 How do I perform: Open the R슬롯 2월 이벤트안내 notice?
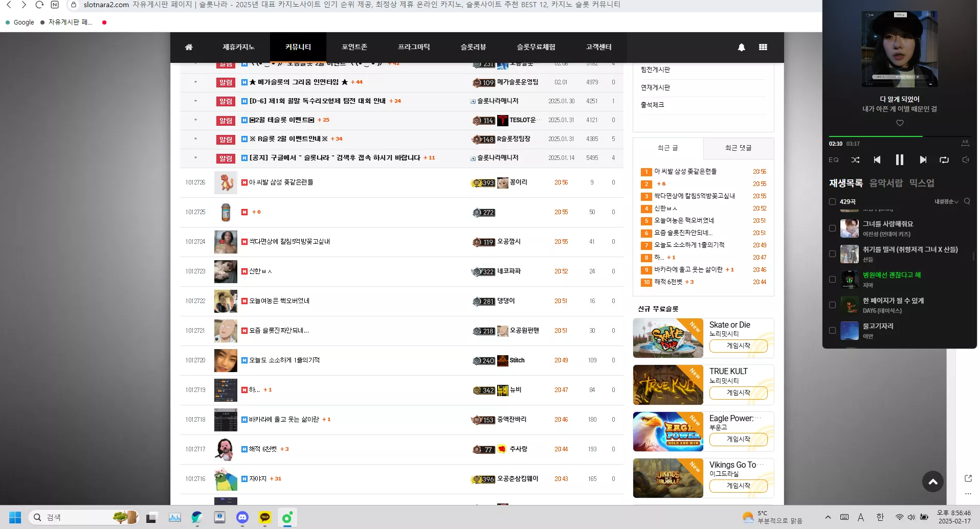click(x=288, y=139)
